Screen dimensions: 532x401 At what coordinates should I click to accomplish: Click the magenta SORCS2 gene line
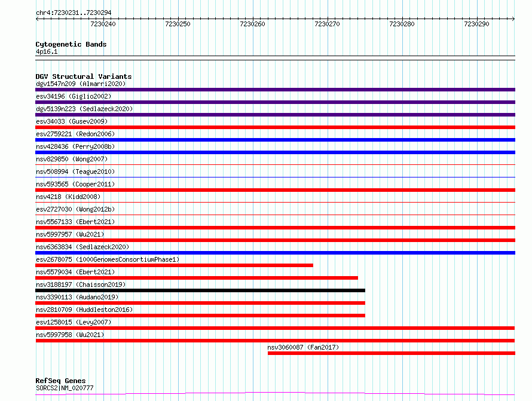point(275,394)
